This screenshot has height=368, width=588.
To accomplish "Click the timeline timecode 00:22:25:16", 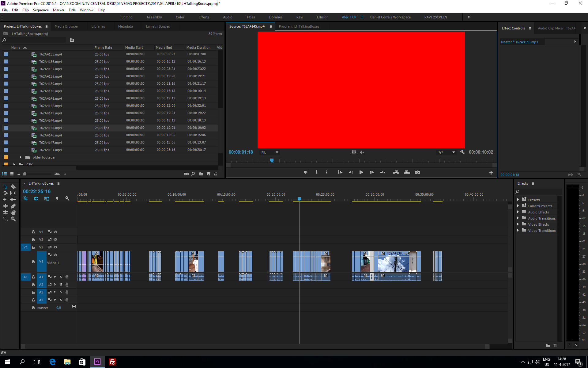I will click(37, 191).
